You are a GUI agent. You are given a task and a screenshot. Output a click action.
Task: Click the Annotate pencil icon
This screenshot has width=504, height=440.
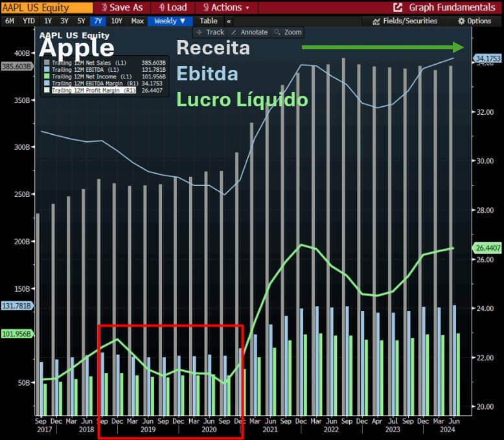coord(234,32)
